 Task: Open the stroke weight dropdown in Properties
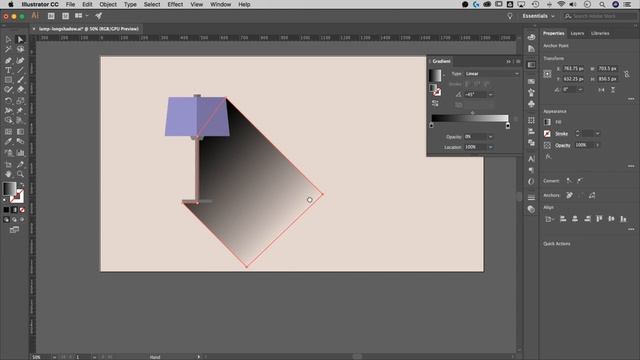[x=598, y=133]
